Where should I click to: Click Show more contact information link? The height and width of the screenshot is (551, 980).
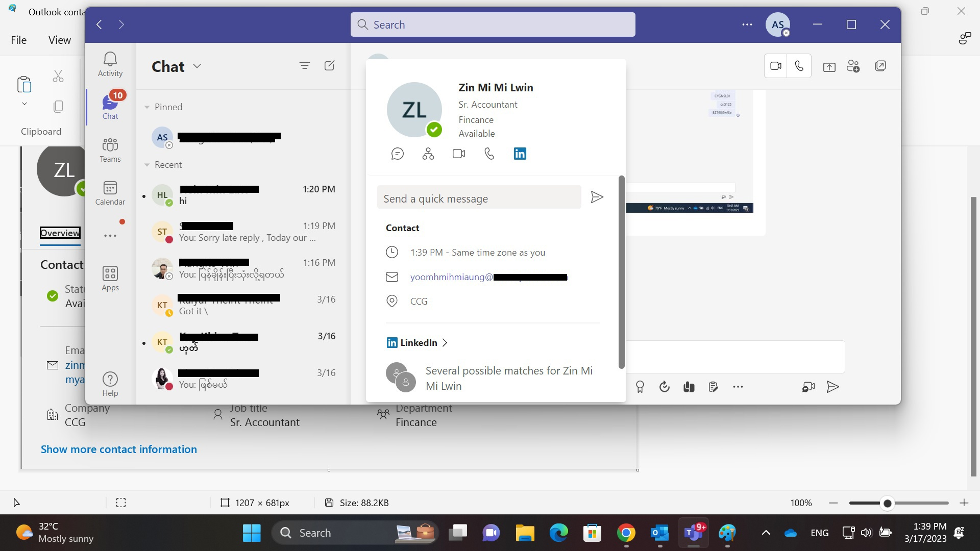coord(118,449)
